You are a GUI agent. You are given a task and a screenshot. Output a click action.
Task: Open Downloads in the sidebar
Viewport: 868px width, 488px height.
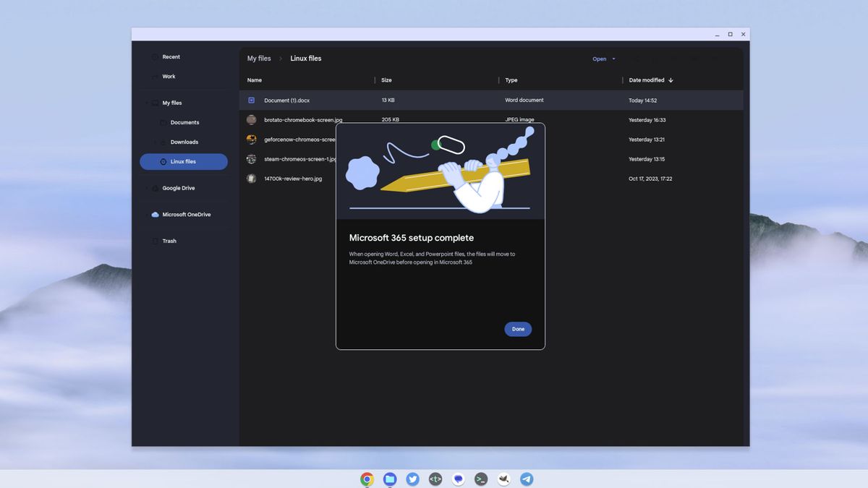pos(184,142)
